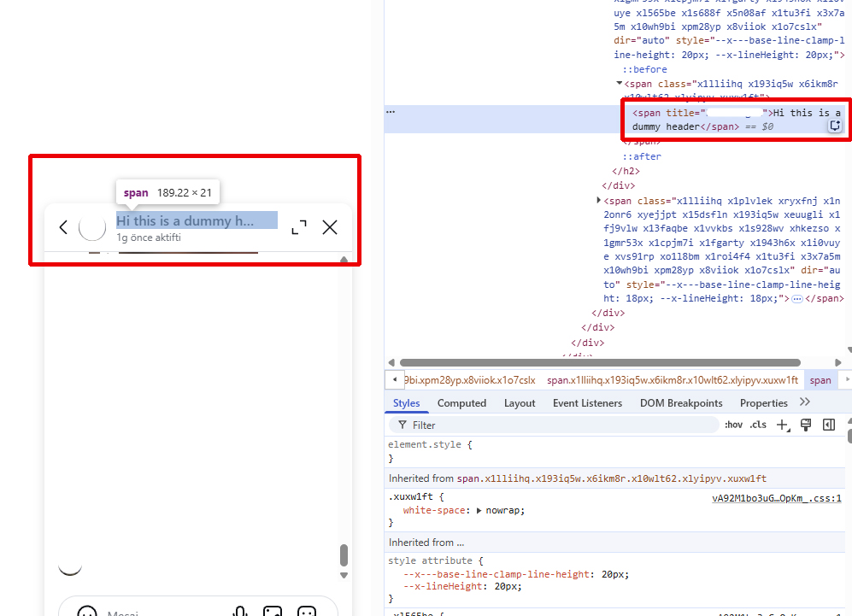Open the emoji picker in message box
Screen dimensions: 852x616
pos(87,612)
